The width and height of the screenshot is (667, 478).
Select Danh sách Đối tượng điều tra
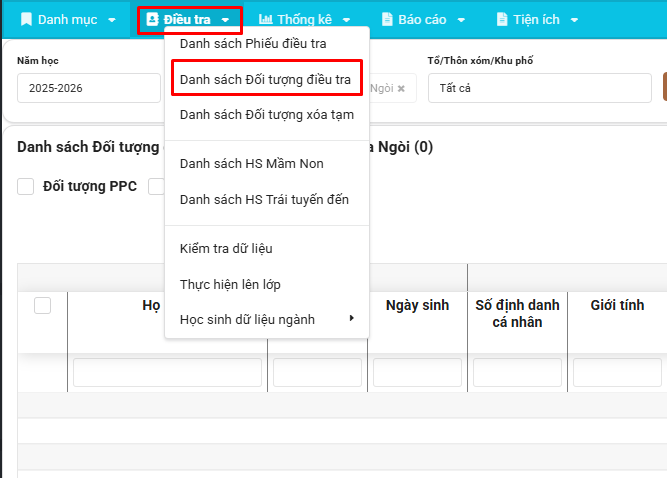tap(265, 80)
